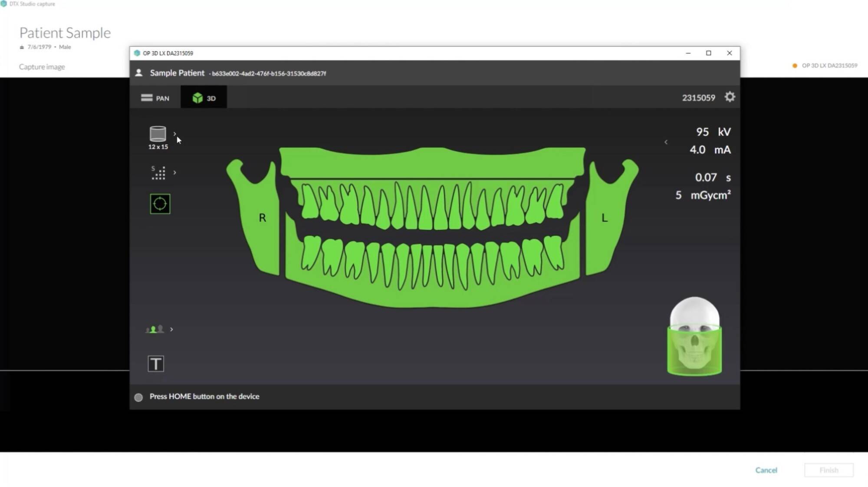
Task: Click the patient size people icon
Action: click(155, 329)
